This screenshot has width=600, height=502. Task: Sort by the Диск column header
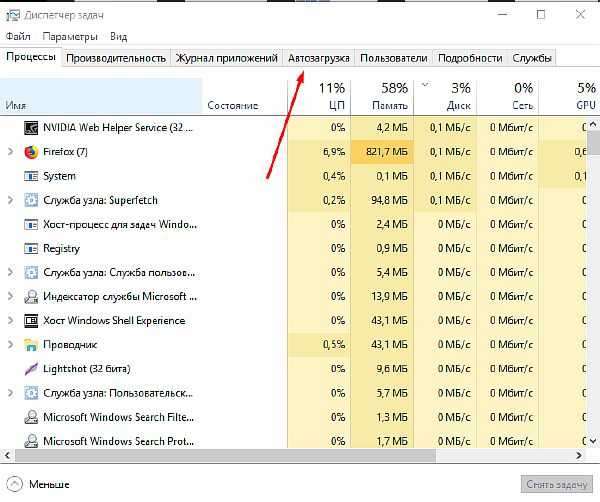(x=445, y=96)
